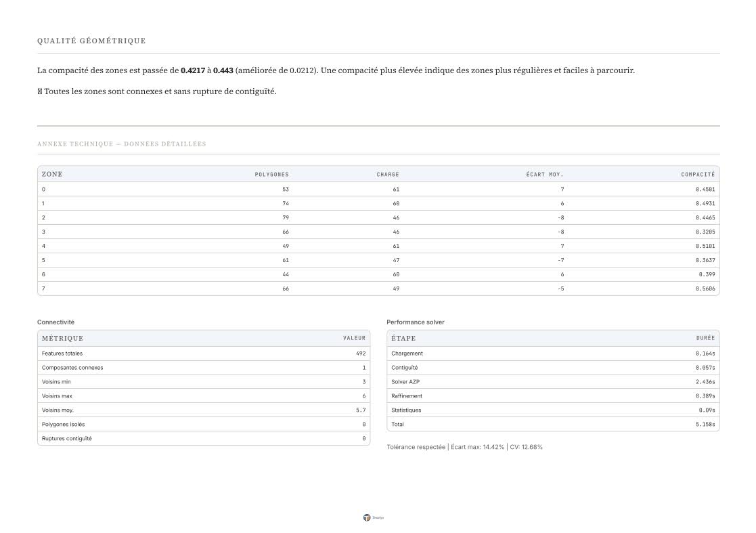
Task: Click the 'ANNEXE TECHNIQUE — DONNÉES DÉTAILLÉES' heading
Action: [x=122, y=144]
